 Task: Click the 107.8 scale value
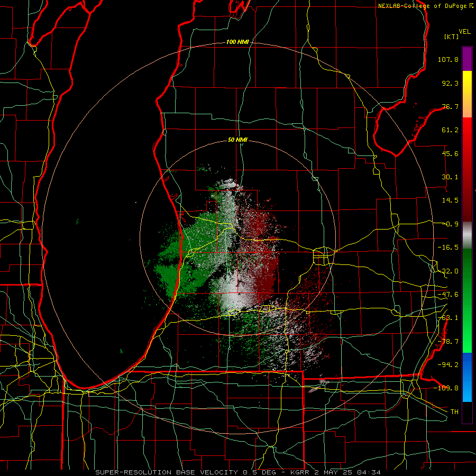[448, 59]
